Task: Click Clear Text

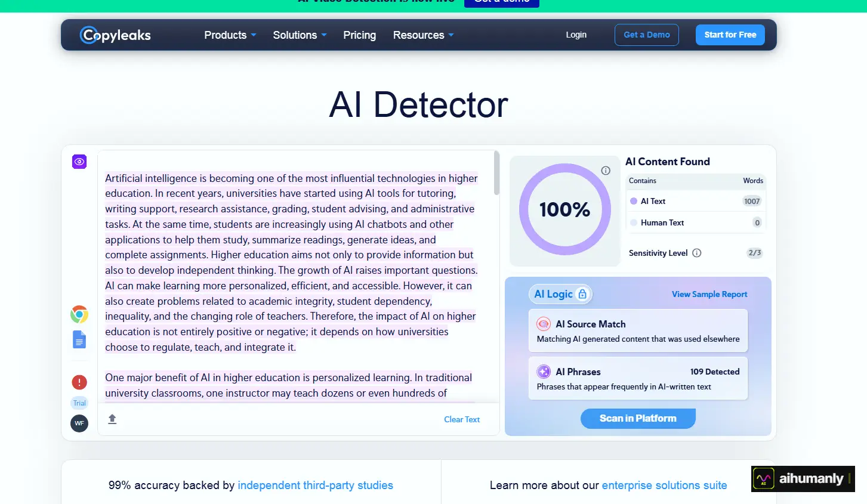Action: click(x=462, y=419)
